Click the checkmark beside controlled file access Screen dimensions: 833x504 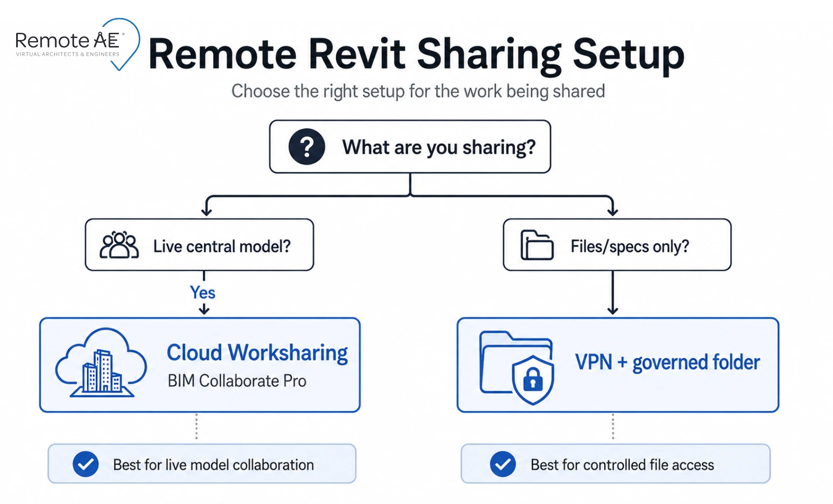pos(503,464)
